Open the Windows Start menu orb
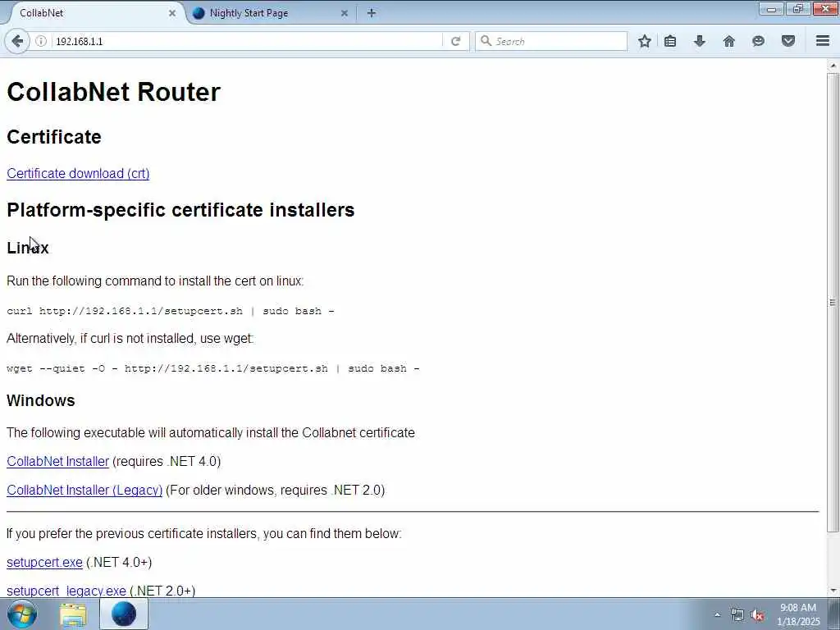 coord(22,614)
